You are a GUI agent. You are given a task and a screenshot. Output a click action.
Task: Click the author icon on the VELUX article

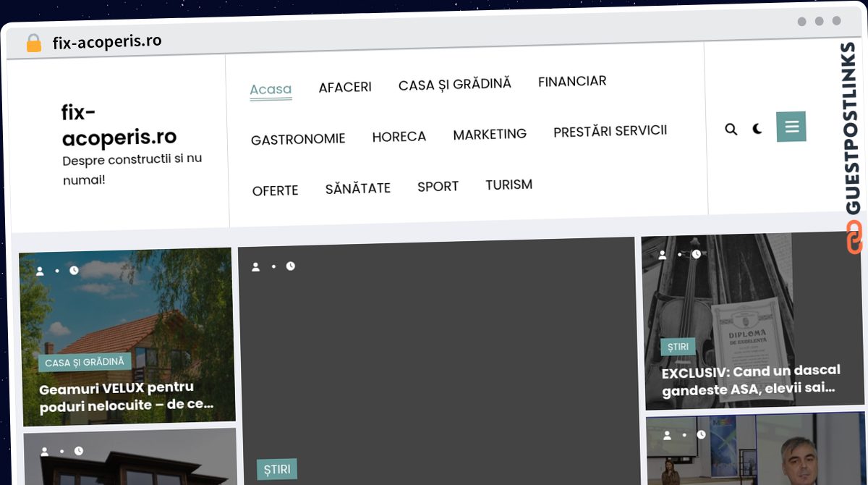click(40, 271)
